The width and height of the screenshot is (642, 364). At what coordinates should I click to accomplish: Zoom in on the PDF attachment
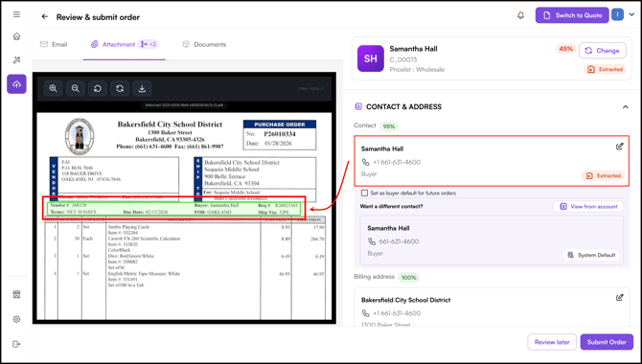coord(54,88)
